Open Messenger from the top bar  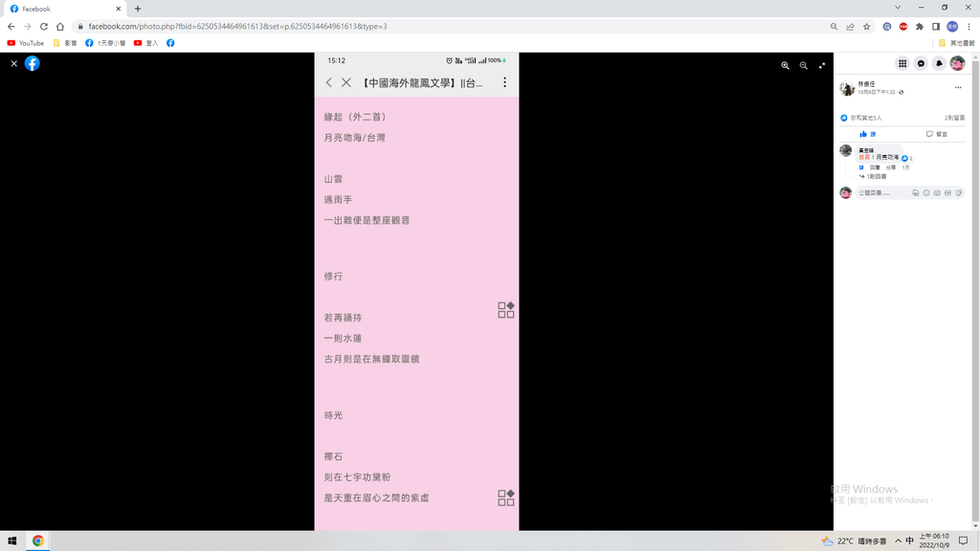point(921,63)
